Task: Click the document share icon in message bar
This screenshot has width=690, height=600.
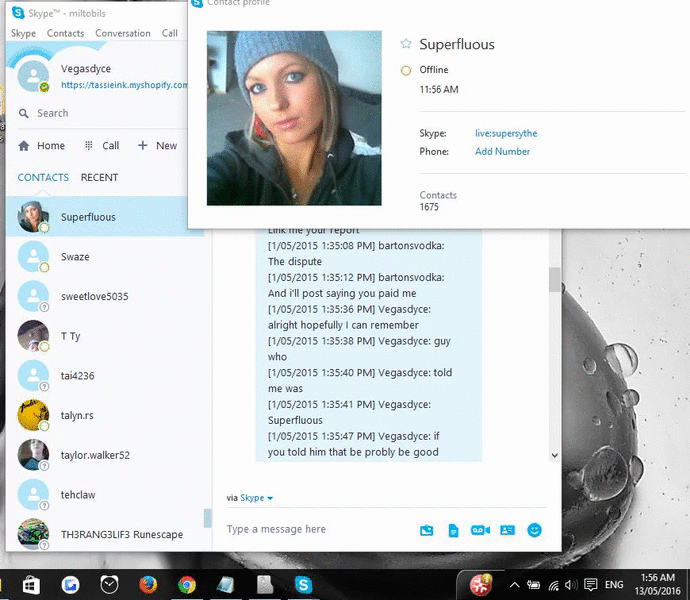Action: click(x=453, y=530)
